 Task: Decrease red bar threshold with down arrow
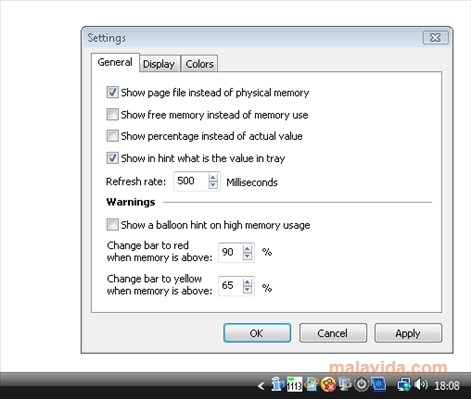[247, 256]
